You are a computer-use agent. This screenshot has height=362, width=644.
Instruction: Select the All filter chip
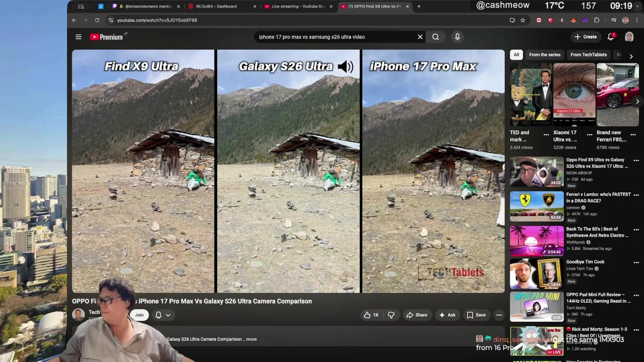516,55
